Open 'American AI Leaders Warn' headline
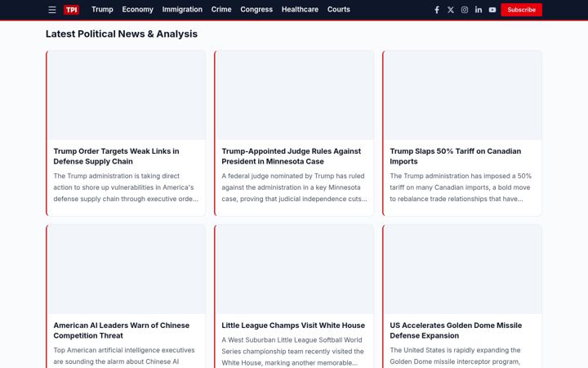Image resolution: width=588 pixels, height=368 pixels. click(x=121, y=330)
